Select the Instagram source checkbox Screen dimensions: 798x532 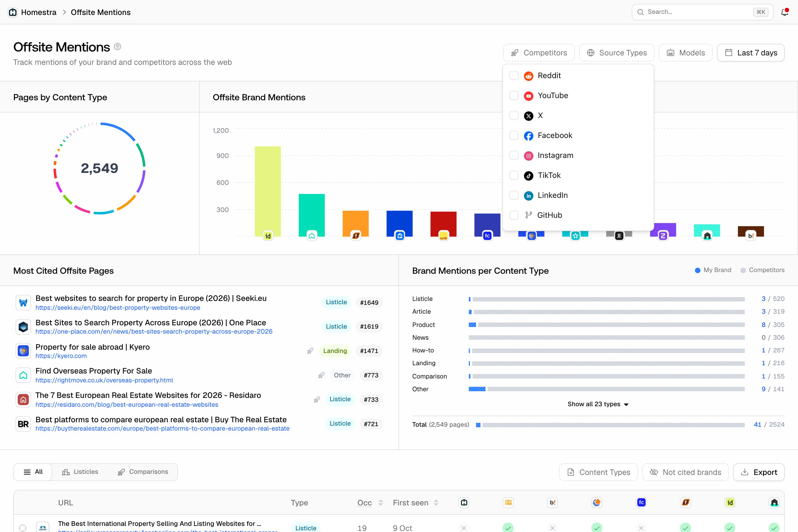514,155
